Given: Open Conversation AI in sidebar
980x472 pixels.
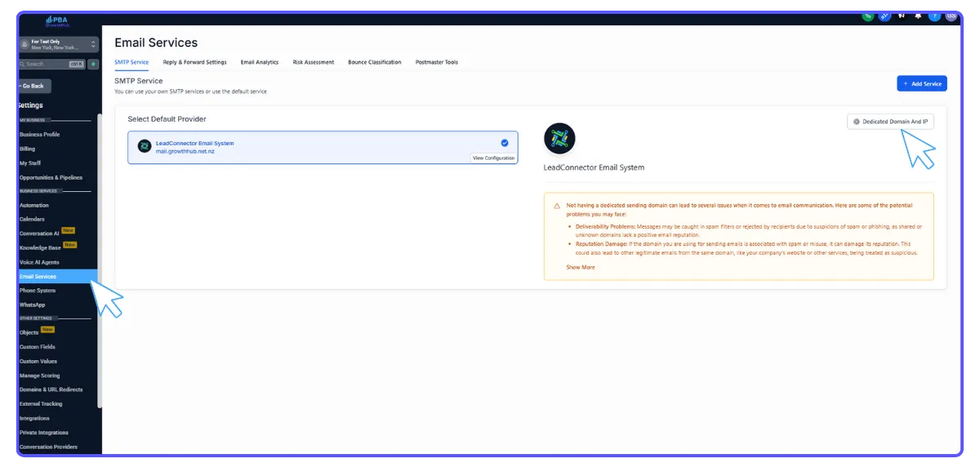Looking at the screenshot, I should pyautogui.click(x=40, y=234).
